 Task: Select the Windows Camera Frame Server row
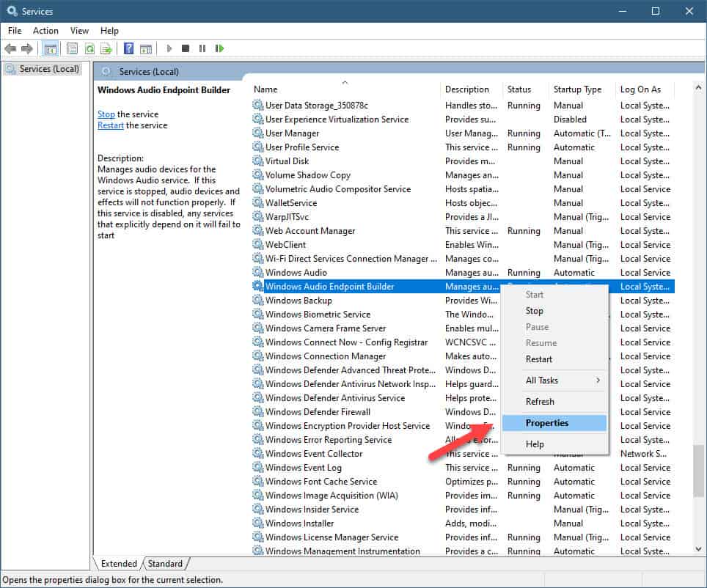(x=463, y=328)
